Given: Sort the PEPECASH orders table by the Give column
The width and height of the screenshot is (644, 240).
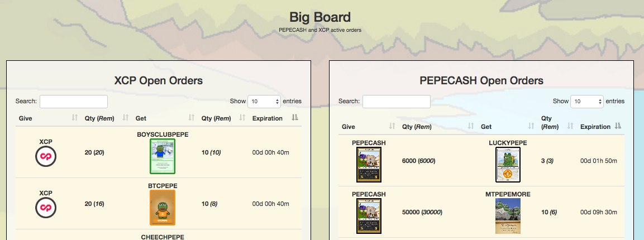Looking at the screenshot, I should (x=369, y=127).
